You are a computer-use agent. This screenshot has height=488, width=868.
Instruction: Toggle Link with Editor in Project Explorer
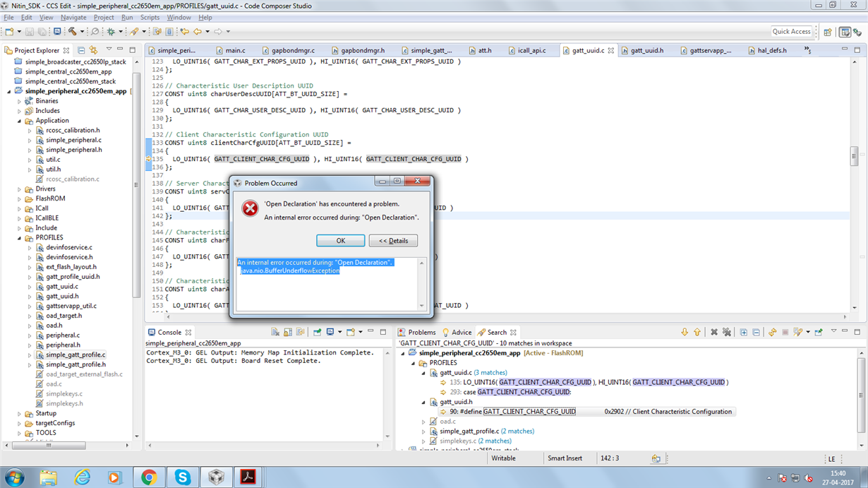pos(94,50)
